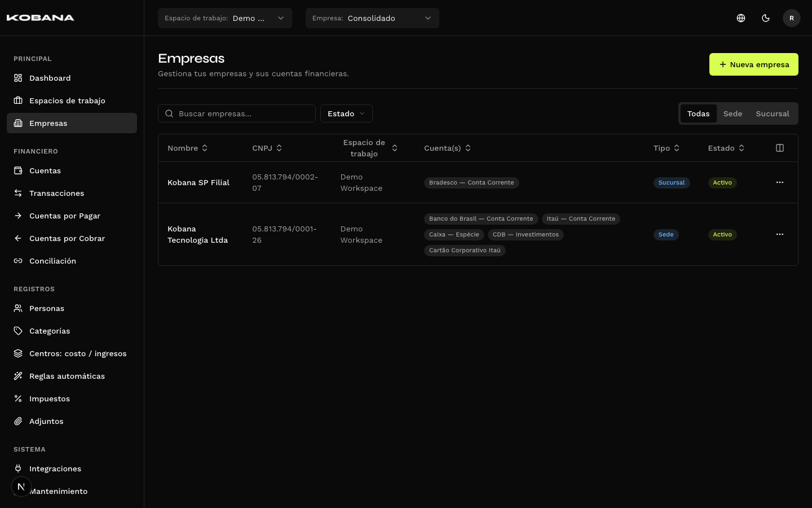Click the Cartão Corporativo Itaú tag

point(465,250)
